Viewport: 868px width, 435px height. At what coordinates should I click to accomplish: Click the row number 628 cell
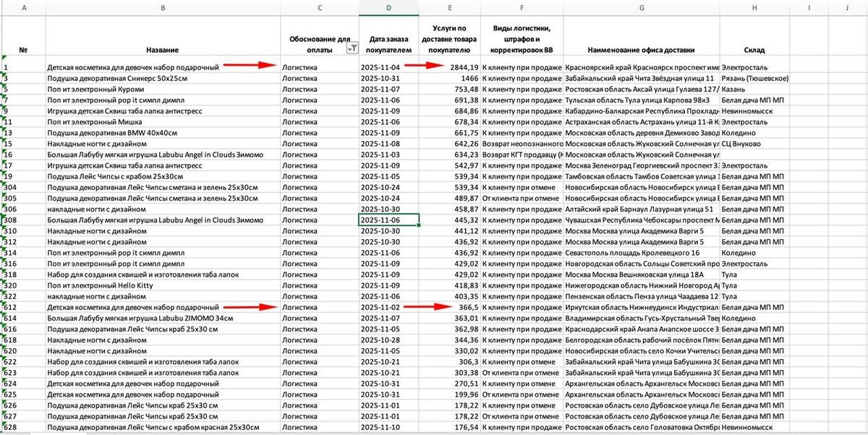click(23, 427)
